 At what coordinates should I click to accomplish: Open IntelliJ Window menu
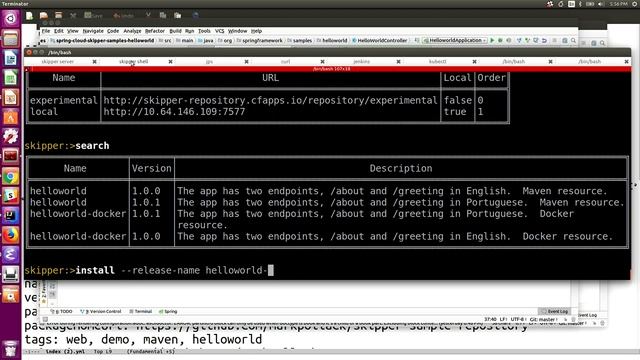pos(237,31)
